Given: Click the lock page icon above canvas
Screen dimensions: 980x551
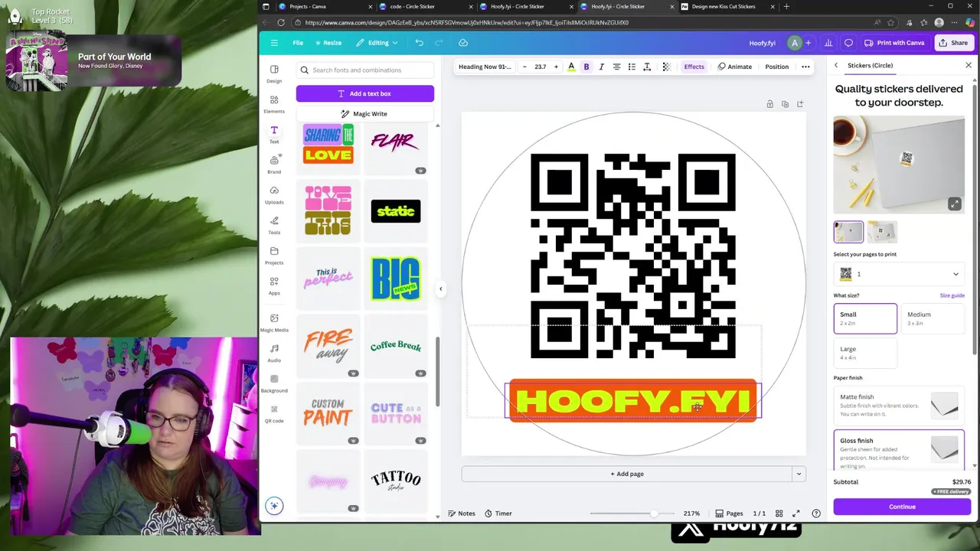Looking at the screenshot, I should pyautogui.click(x=769, y=104).
